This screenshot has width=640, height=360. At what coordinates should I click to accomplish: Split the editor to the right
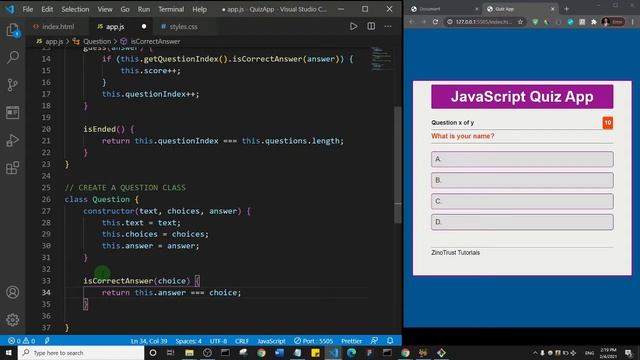[x=371, y=27]
